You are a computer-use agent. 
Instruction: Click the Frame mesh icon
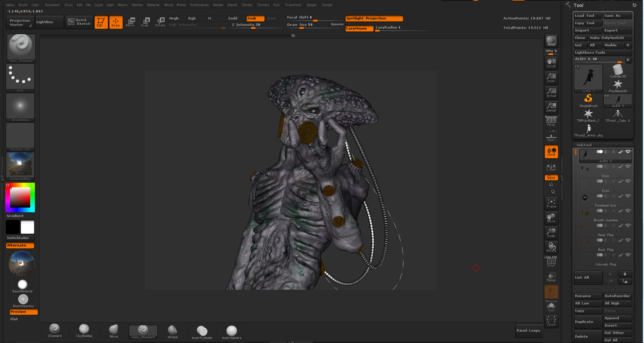coord(551,203)
